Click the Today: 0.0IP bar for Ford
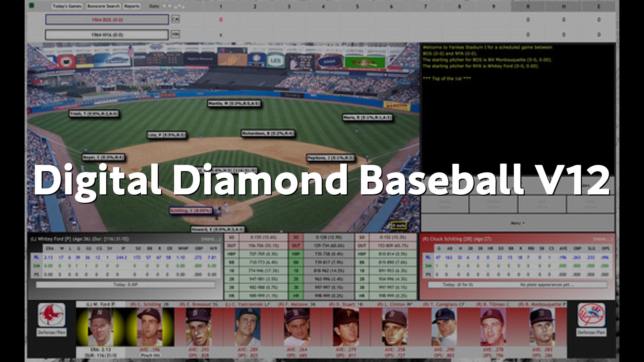644x362 pixels. click(x=125, y=285)
